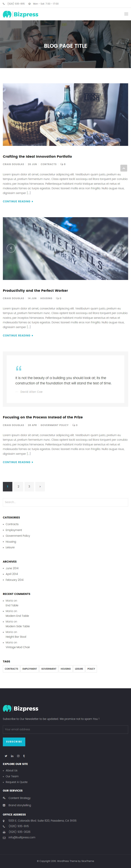Advance to next slide in image slider

tap(120, 248)
